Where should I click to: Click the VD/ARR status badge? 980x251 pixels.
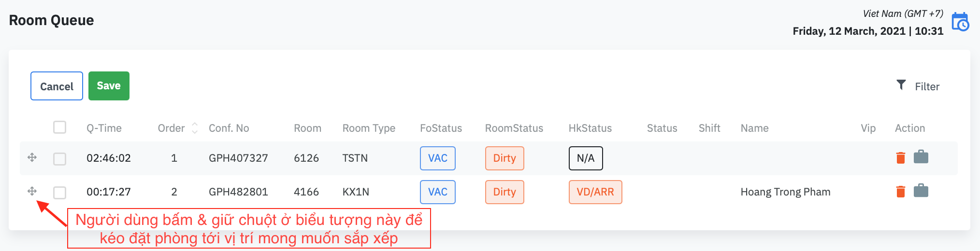point(595,192)
